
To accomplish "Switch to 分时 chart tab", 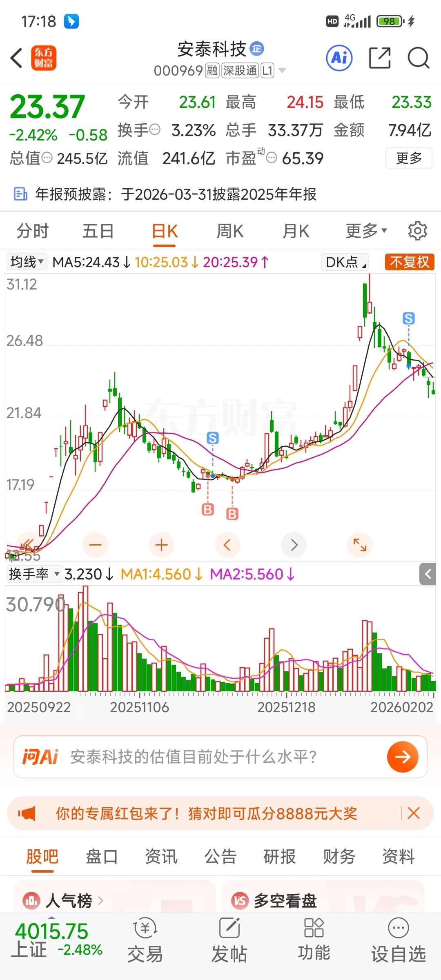I will [x=33, y=231].
